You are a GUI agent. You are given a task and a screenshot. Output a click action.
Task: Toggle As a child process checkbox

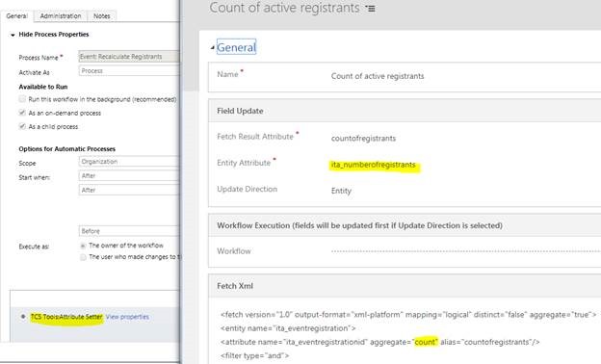(x=22, y=126)
